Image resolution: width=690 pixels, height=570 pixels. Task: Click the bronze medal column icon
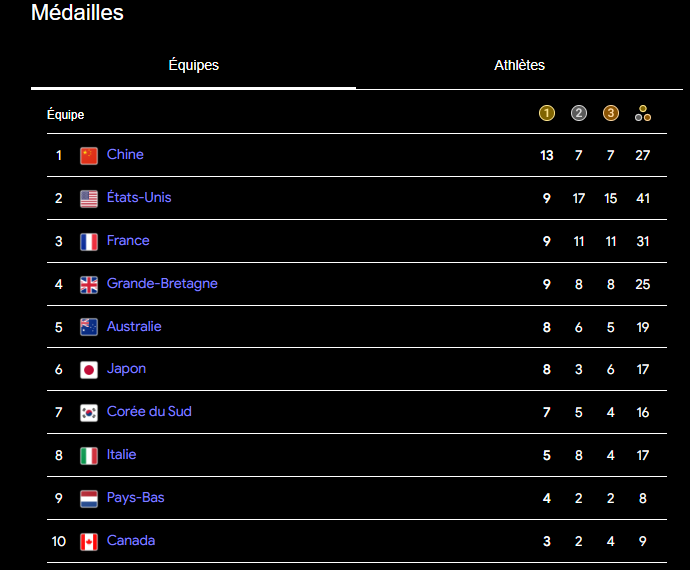click(x=611, y=113)
